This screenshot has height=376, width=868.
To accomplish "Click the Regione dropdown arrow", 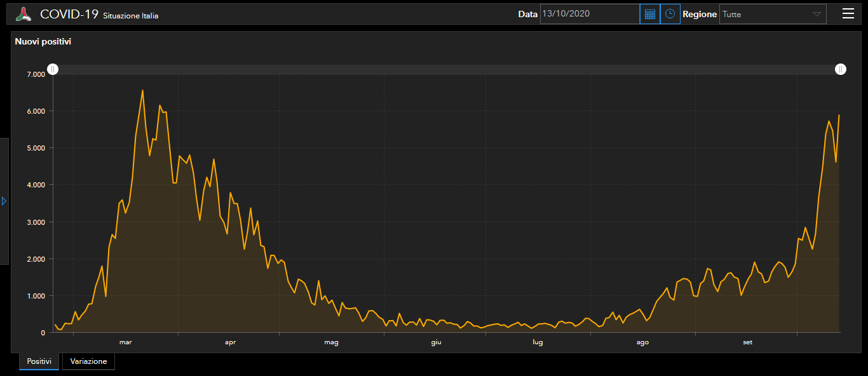I will tap(817, 14).
